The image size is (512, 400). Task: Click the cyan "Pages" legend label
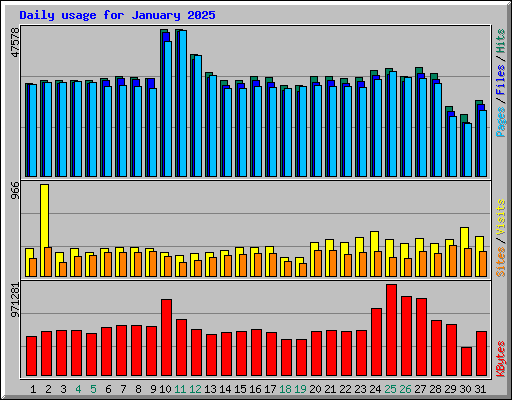[501, 122]
